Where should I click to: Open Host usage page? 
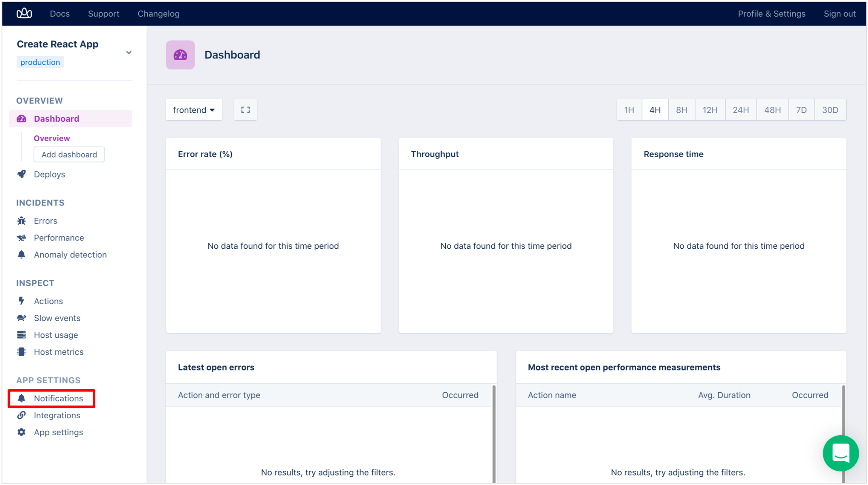(x=56, y=335)
